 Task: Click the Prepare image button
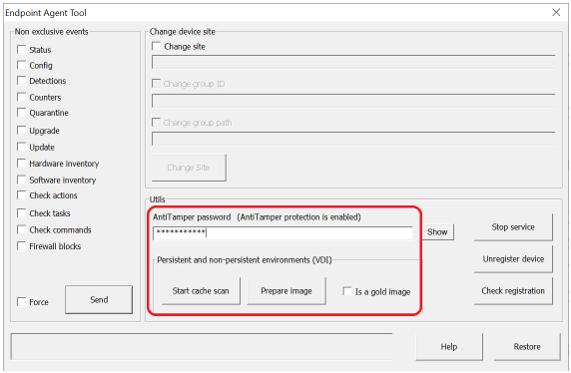tap(286, 291)
